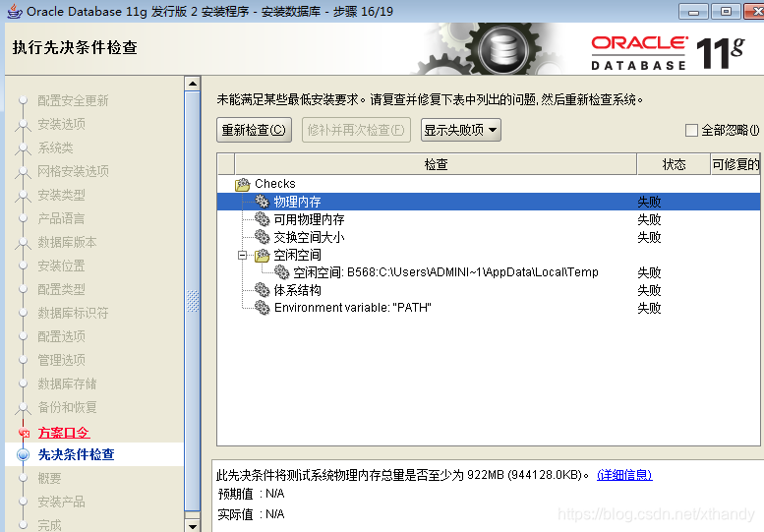Open the 详细信息 link
This screenshot has width=764, height=532.
click(x=624, y=475)
